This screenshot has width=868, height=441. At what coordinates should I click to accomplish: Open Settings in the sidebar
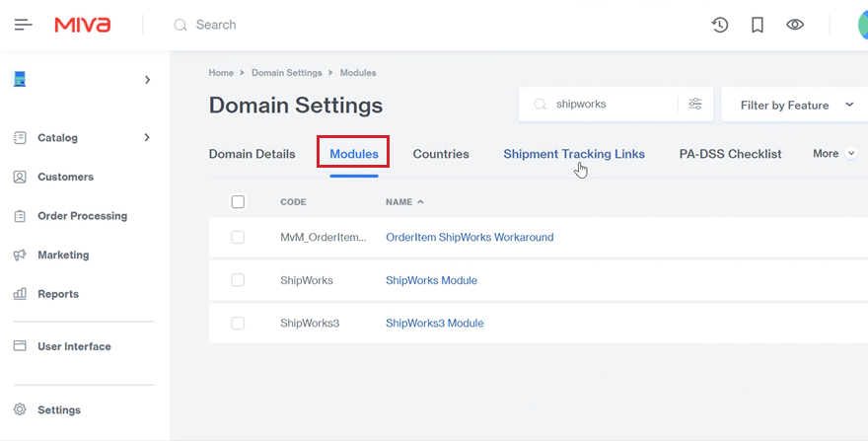[x=59, y=410]
